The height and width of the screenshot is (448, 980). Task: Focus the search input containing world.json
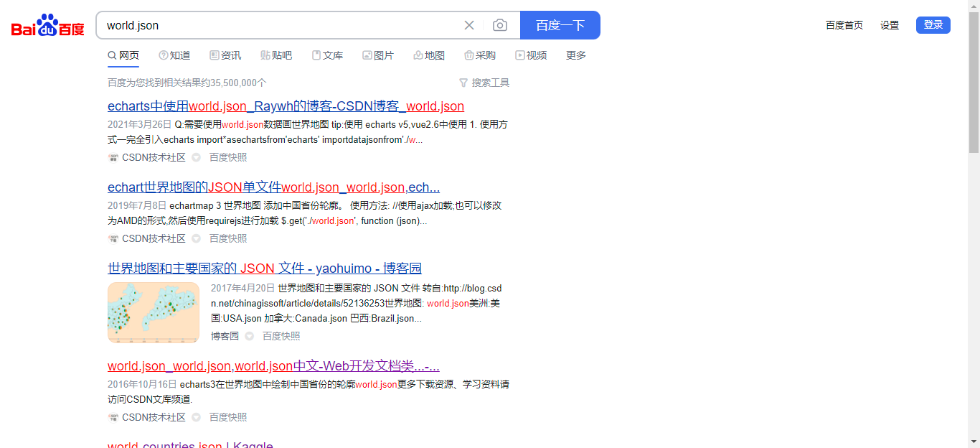click(280, 25)
